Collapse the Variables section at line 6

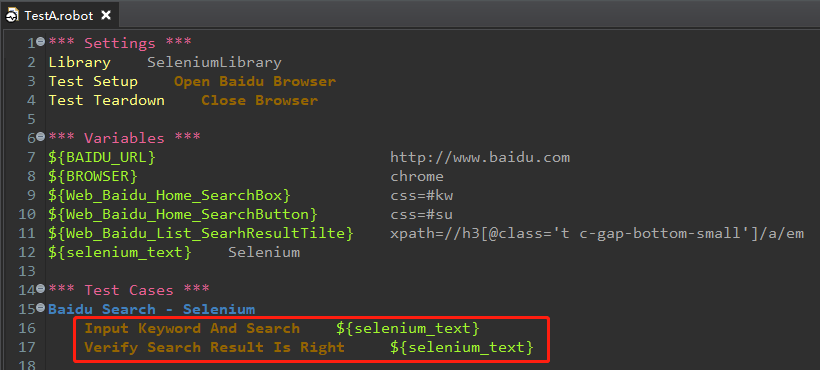click(x=41, y=137)
